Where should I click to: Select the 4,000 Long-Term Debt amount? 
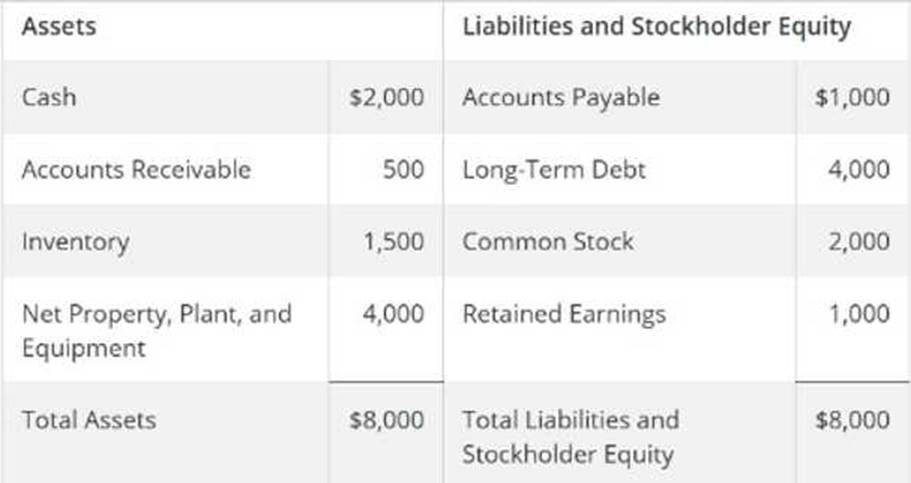(858, 169)
